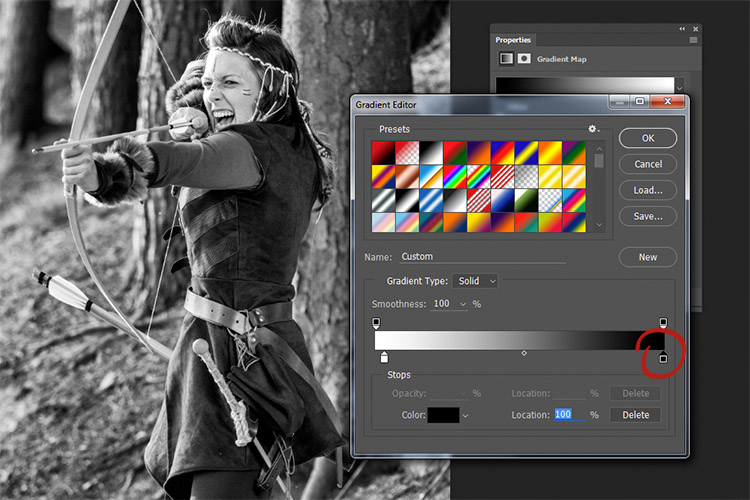
Task: Select the white color stop at left end
Action: (384, 357)
